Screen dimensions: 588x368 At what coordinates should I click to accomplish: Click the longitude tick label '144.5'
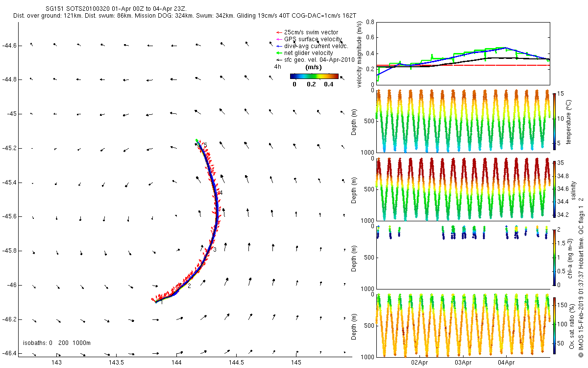click(236, 362)
